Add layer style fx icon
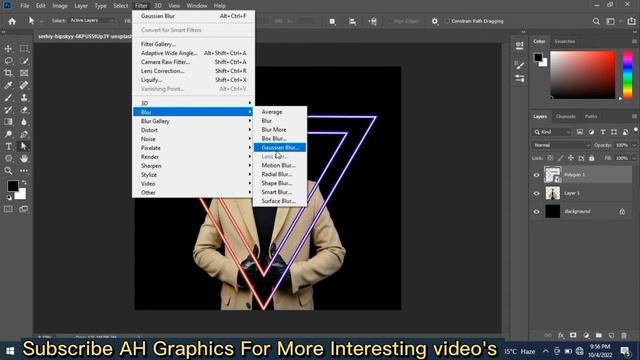The image size is (640, 360). pos(561,335)
